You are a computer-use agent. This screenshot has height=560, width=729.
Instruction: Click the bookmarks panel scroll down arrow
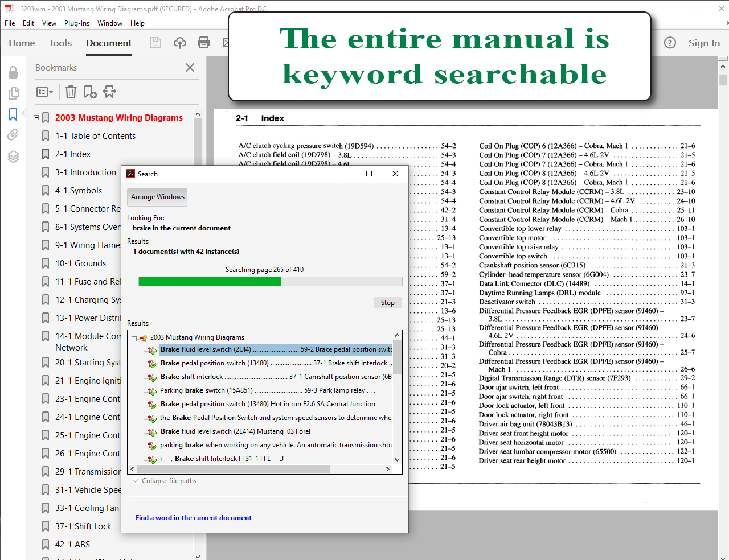point(198,556)
